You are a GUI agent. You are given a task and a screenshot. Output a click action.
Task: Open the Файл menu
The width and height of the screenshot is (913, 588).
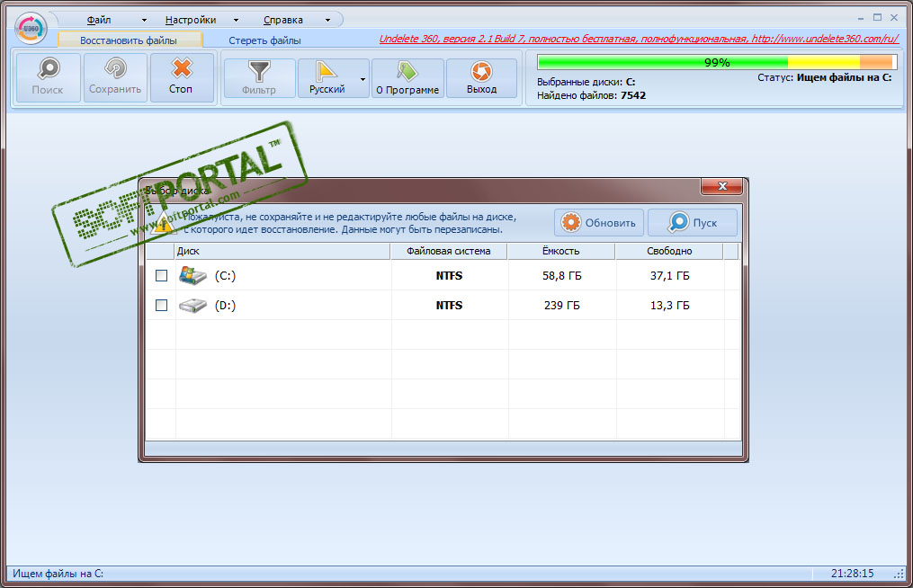[99, 20]
